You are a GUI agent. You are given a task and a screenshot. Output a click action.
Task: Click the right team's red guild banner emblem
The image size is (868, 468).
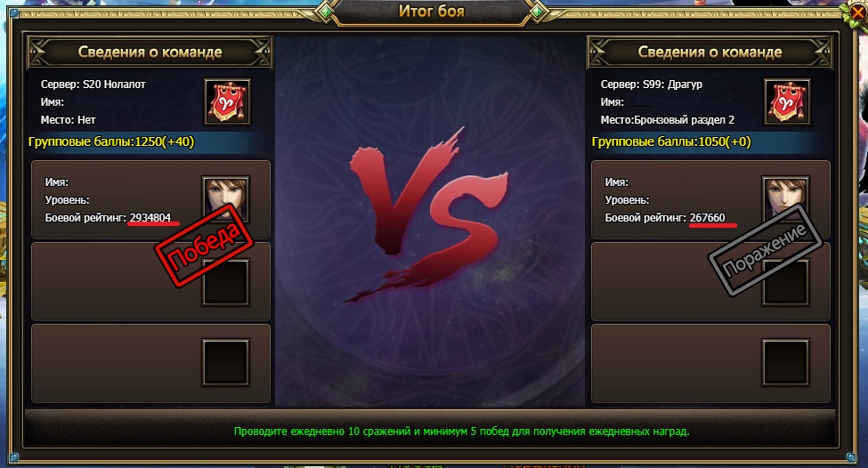(x=787, y=101)
